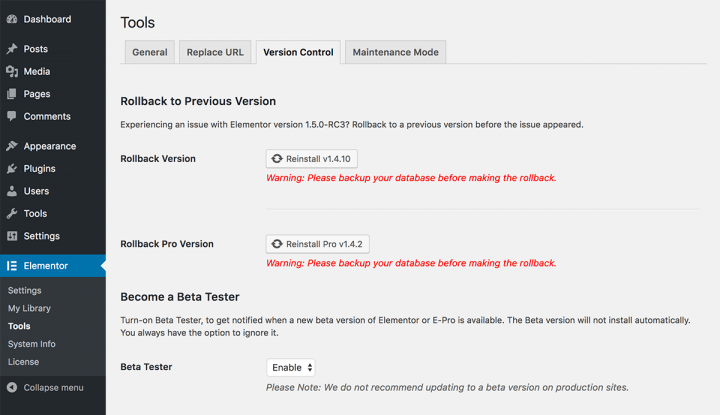The image size is (720, 415).
Task: Click the Appearance paintbrush icon
Action: click(x=12, y=146)
